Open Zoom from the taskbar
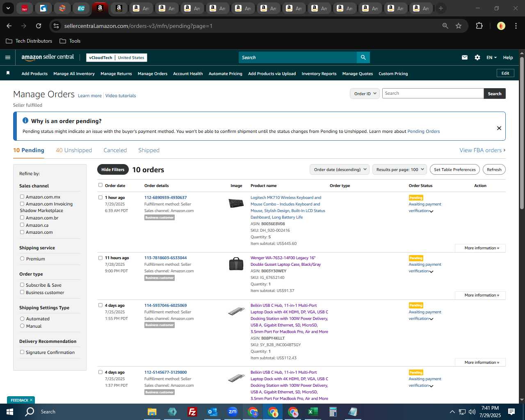The height and width of the screenshot is (420, 525). point(233,412)
